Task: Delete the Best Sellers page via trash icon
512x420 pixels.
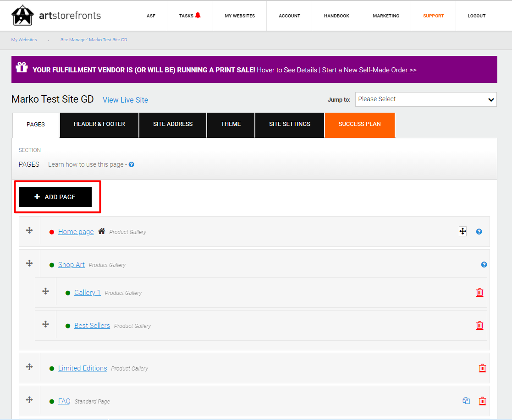Action: (x=479, y=325)
